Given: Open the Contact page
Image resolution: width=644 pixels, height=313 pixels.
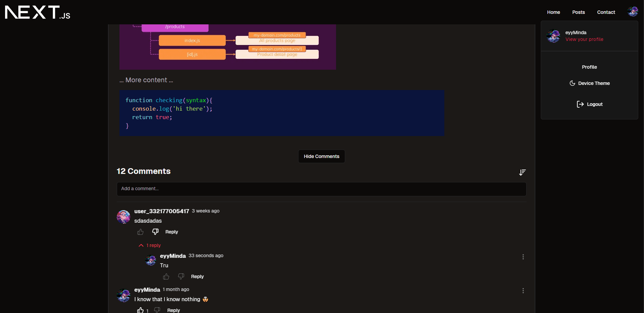Looking at the screenshot, I should click(606, 12).
